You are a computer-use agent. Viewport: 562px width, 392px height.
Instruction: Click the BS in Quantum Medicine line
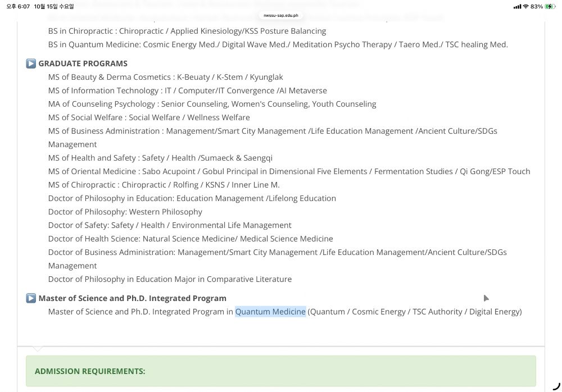278,44
